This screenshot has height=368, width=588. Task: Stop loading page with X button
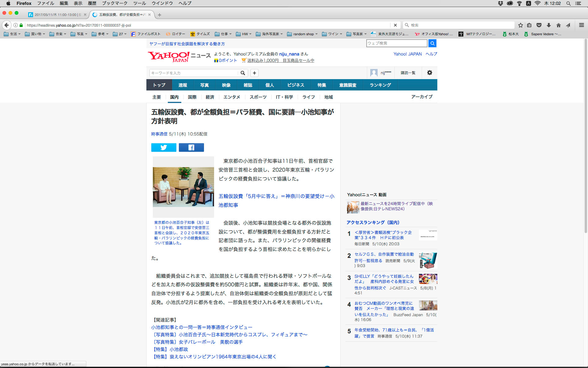click(x=395, y=25)
